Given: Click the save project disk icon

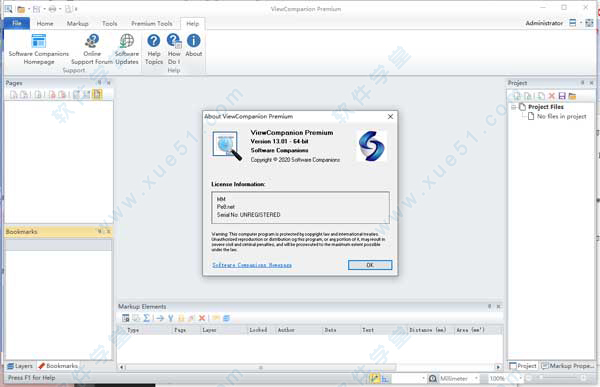Looking at the screenshot, I should tap(562, 96).
